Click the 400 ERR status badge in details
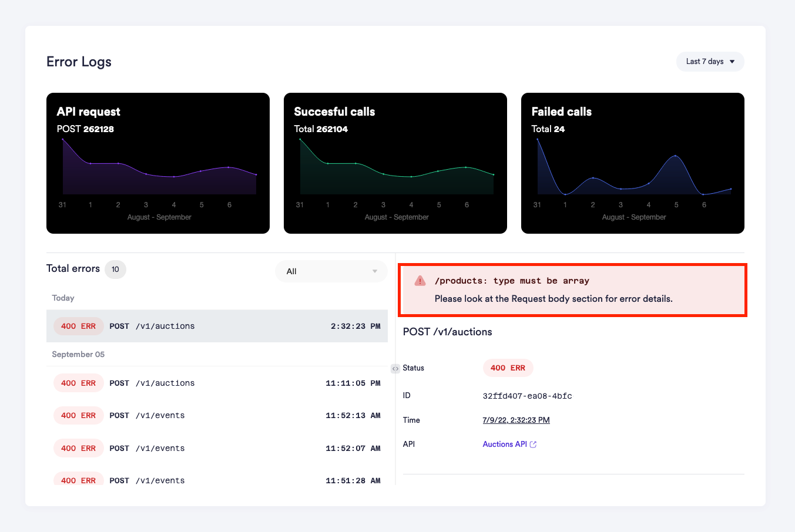Viewport: 795px width, 532px height. coord(508,368)
